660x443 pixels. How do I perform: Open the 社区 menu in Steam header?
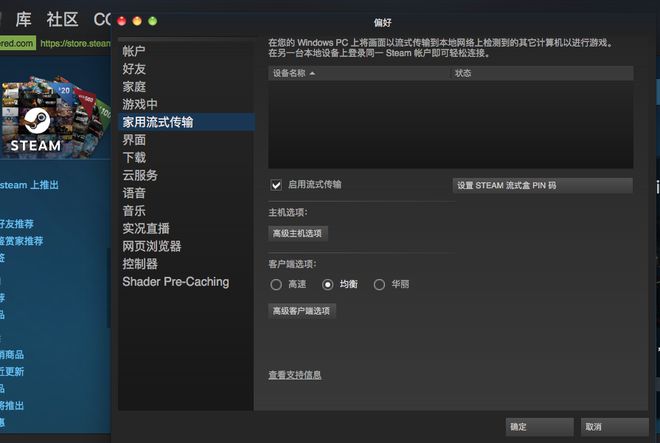[61, 19]
